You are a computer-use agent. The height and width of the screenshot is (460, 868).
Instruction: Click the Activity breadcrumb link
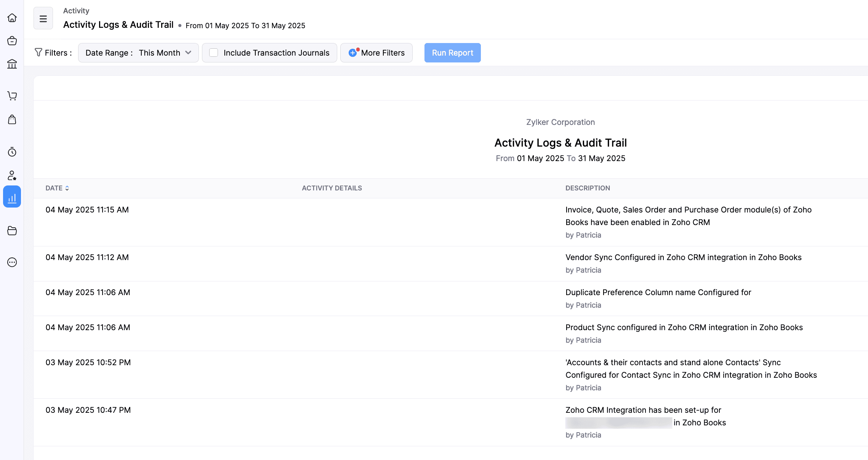coord(76,11)
